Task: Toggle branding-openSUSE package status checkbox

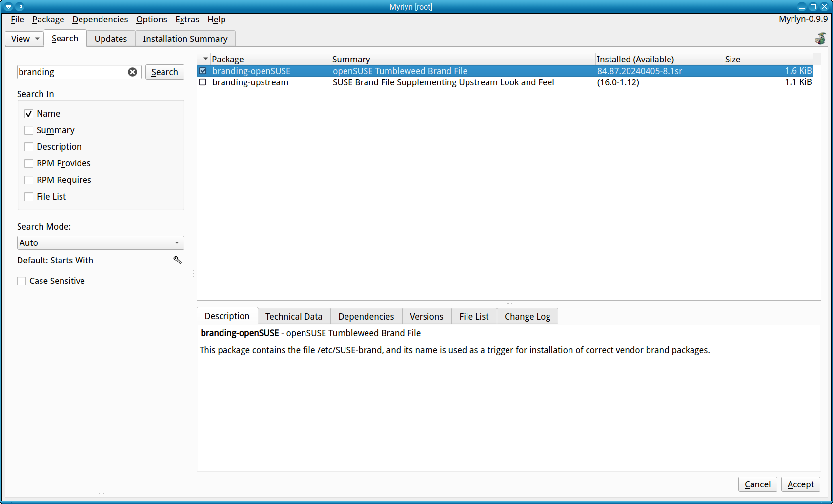Action: pos(203,71)
